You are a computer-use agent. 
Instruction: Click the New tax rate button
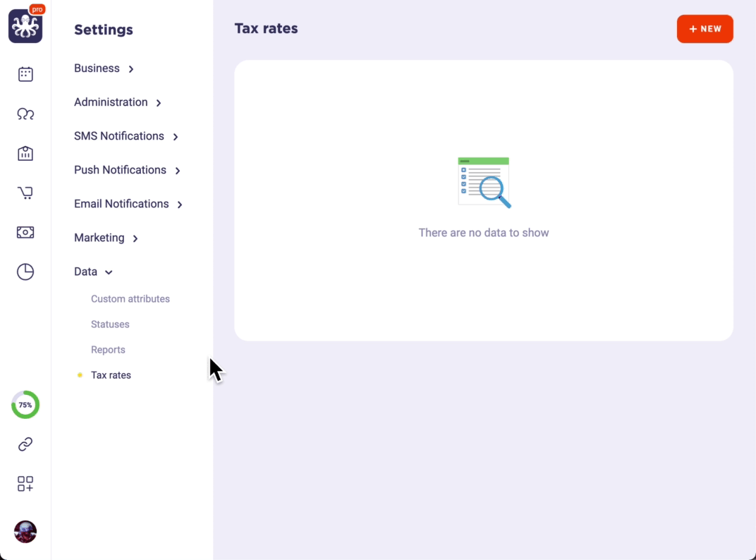[705, 29]
